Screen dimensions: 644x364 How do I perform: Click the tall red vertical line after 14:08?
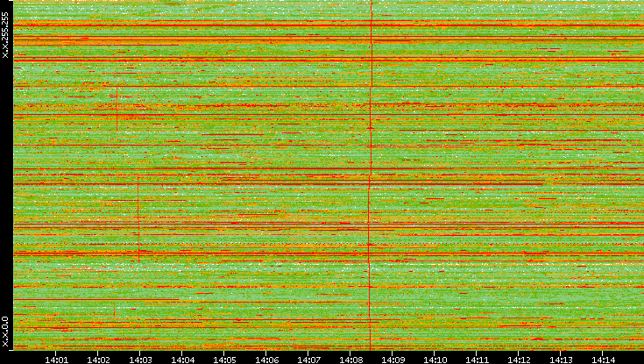[371, 175]
